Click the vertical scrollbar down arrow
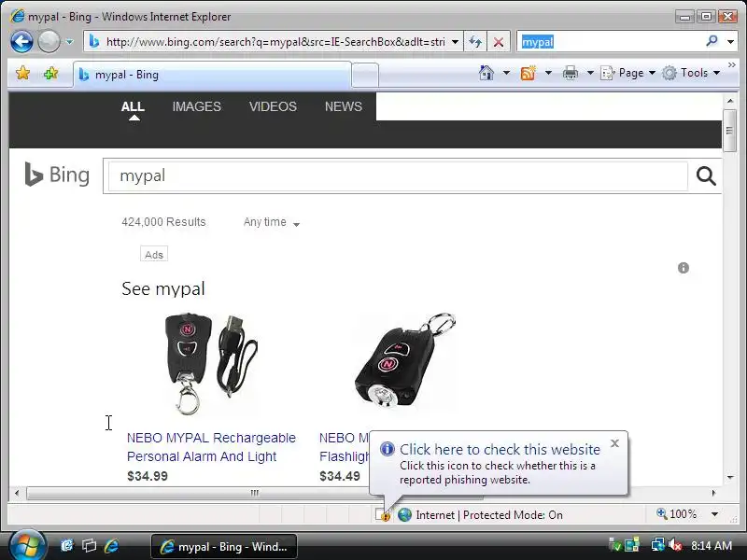This screenshot has width=747, height=560. coord(730,477)
